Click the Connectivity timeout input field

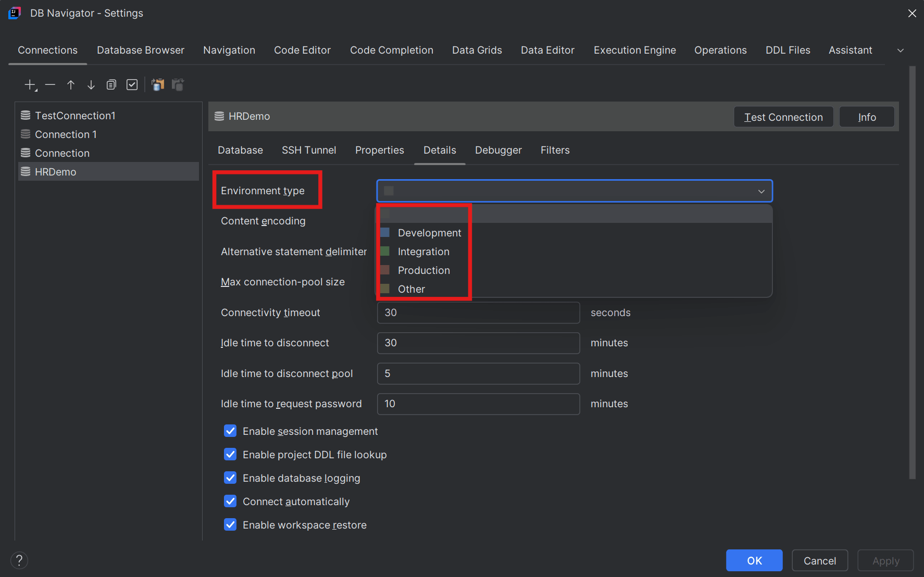479,312
